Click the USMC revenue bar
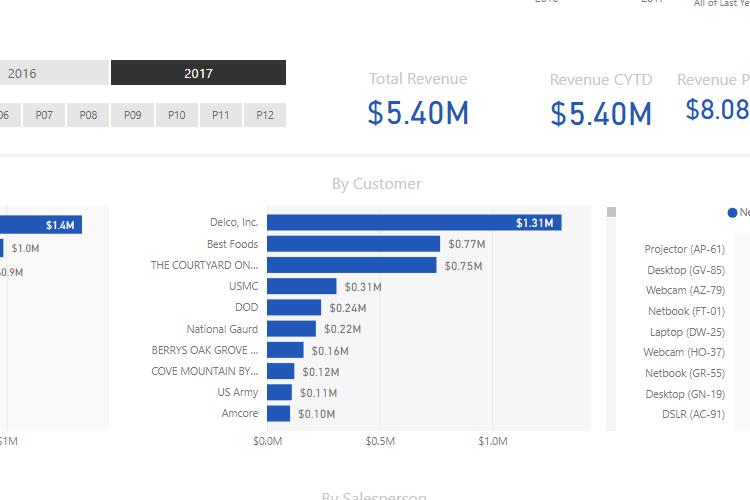Screen dimensions: 750x500 tap(302, 286)
